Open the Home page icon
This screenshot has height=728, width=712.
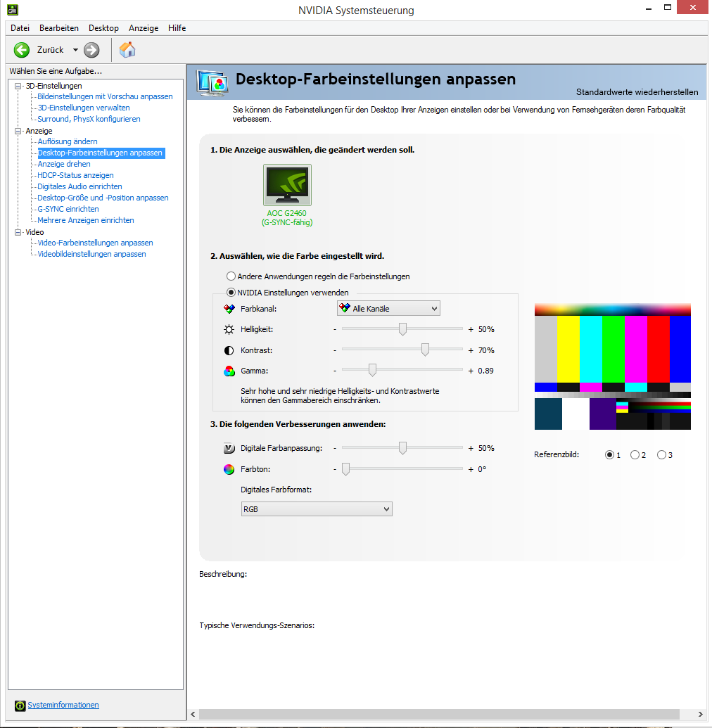coord(127,49)
